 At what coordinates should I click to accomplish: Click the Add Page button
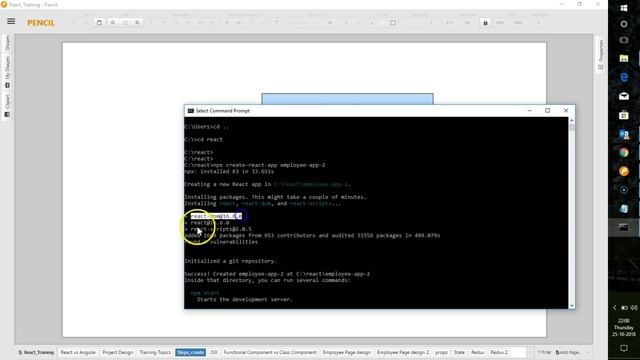568,352
